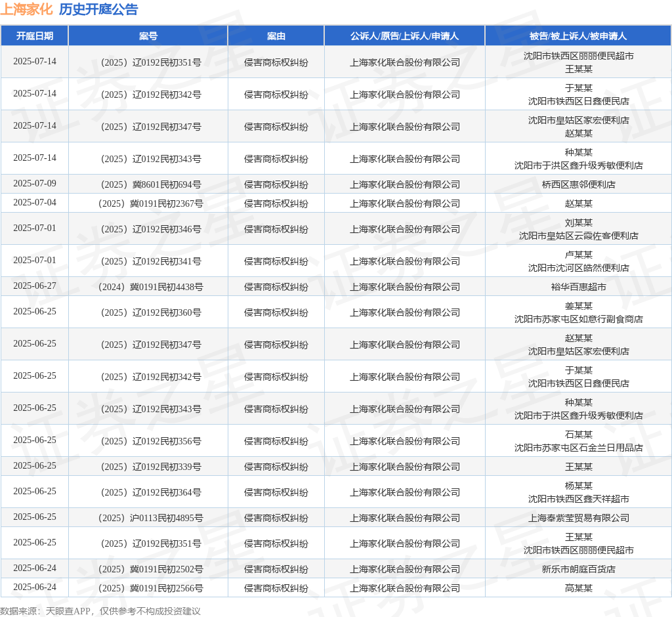Click the 开庭日期 column header
Screen dimensions: 672x617
[x=35, y=36]
